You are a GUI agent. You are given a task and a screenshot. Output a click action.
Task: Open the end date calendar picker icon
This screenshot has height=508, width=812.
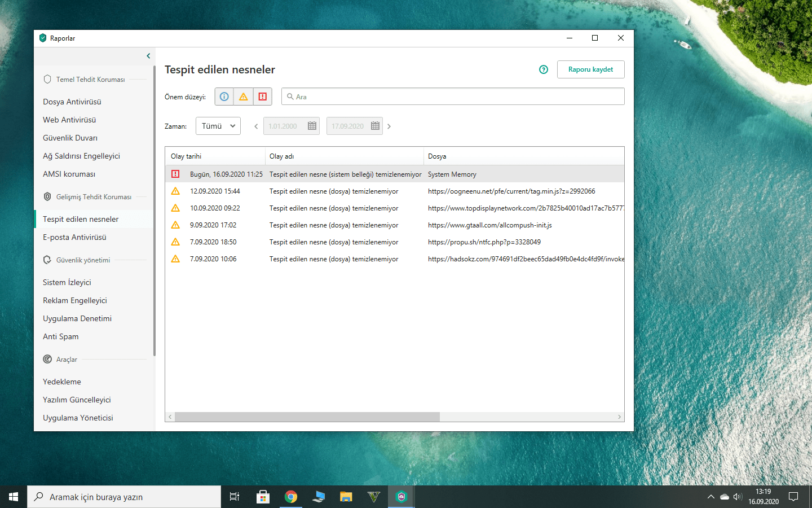pyautogui.click(x=375, y=126)
